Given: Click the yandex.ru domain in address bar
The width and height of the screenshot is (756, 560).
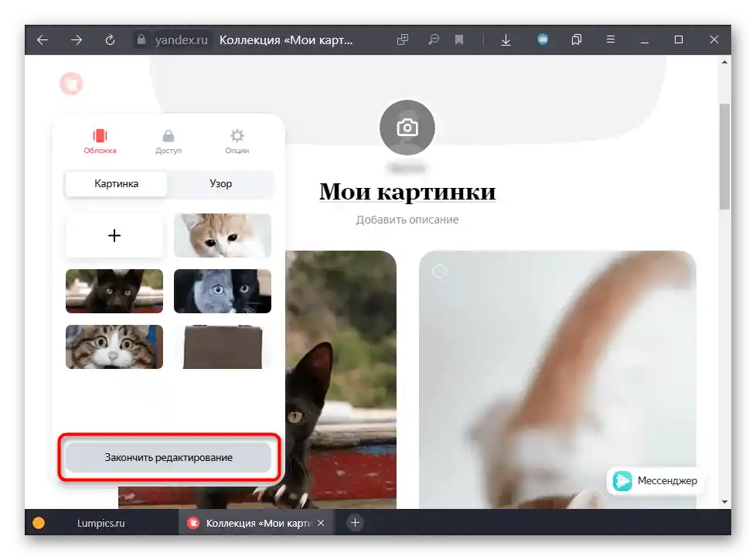Looking at the screenshot, I should (182, 40).
